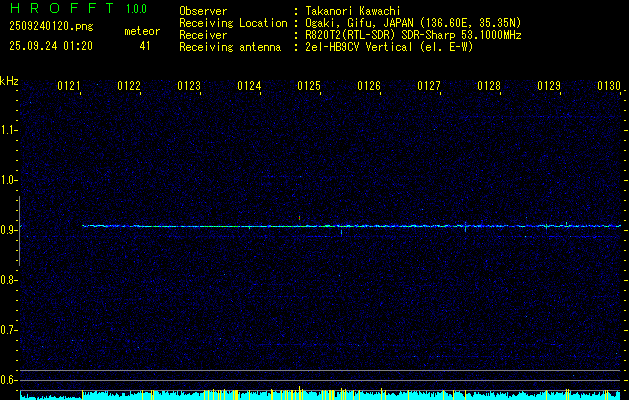Click the Receiver field label
This screenshot has height=400, width=629.
203,35
